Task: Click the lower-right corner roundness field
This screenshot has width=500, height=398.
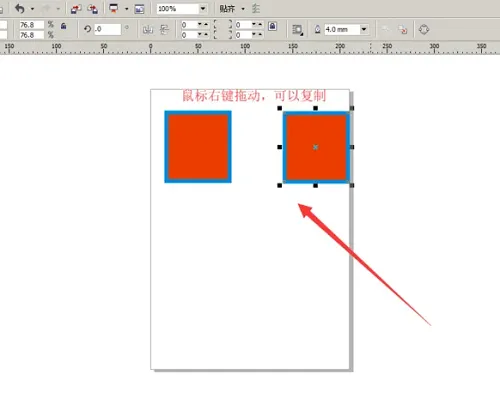Action: pos(243,35)
